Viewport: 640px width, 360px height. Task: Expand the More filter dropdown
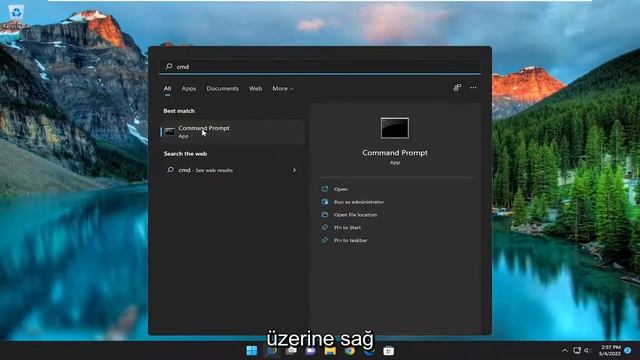pyautogui.click(x=282, y=89)
